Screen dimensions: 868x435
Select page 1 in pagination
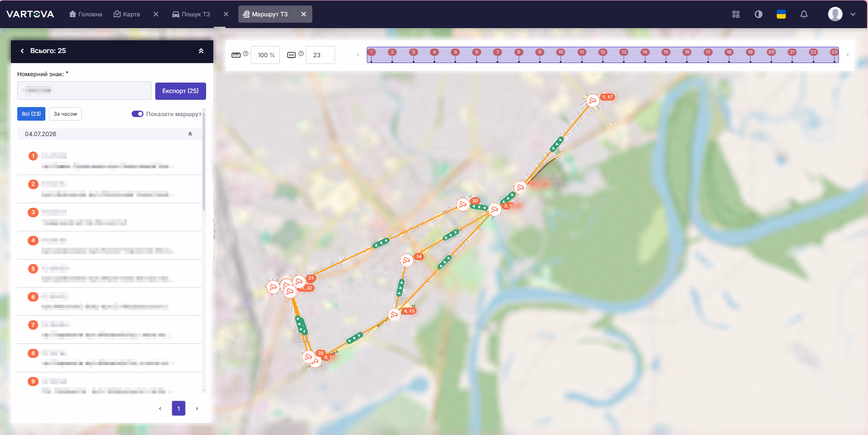pos(179,409)
